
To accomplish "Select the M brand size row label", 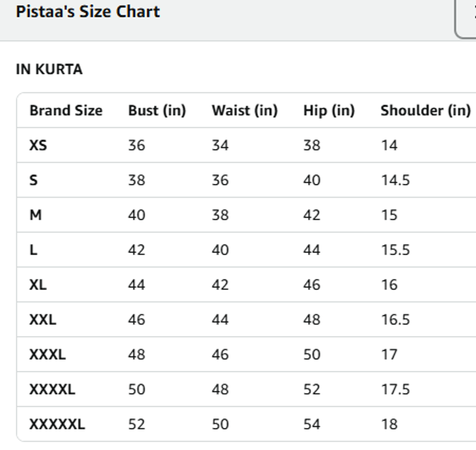I will tap(35, 215).
